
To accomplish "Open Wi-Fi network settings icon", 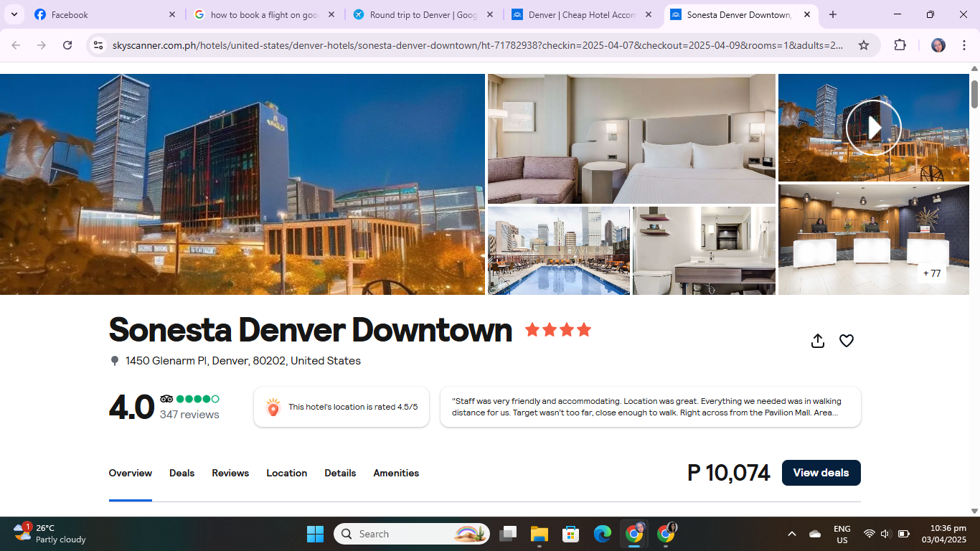I will (869, 534).
